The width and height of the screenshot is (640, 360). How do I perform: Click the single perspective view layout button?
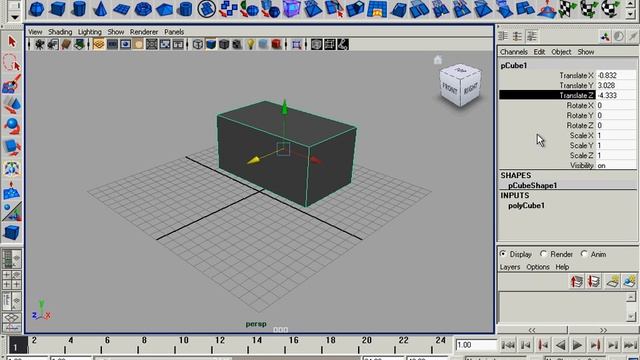pyautogui.click(x=11, y=259)
